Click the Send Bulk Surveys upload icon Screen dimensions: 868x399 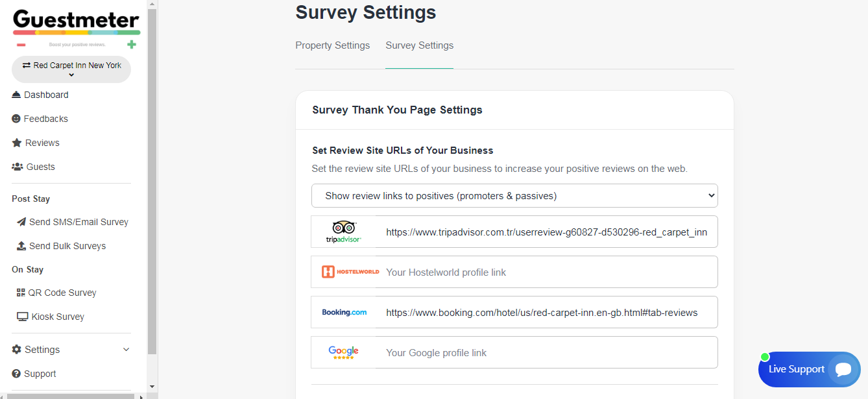pos(21,246)
